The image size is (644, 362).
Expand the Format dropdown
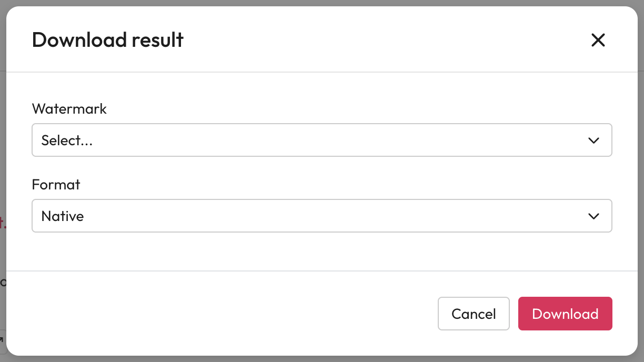(321, 216)
